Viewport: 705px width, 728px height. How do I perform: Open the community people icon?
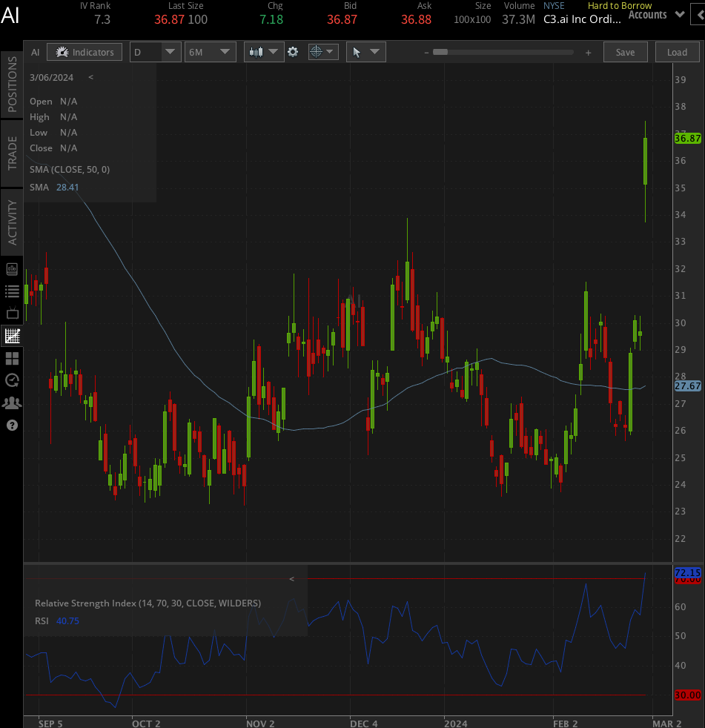(12, 403)
